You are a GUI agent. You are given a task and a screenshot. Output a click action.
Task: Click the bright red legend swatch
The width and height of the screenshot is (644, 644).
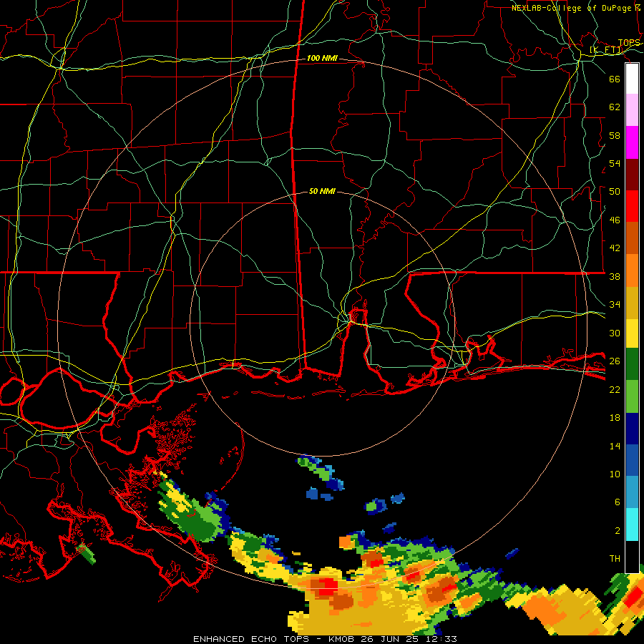click(x=632, y=206)
